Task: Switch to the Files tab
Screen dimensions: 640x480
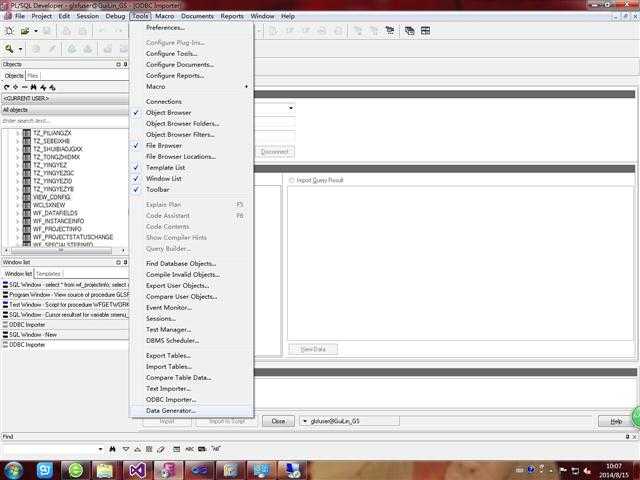Action: point(33,76)
